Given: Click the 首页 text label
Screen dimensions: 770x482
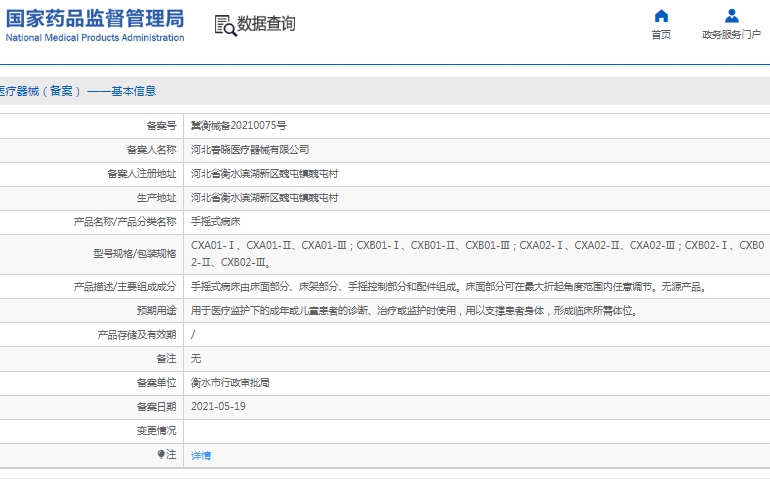Looking at the screenshot, I should click(661, 34).
